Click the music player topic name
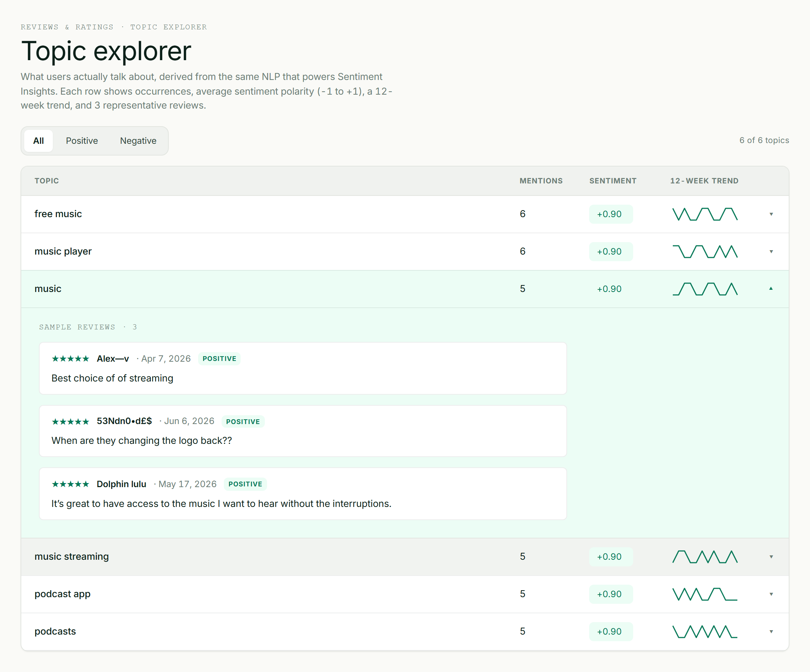The width and height of the screenshot is (810, 672). [x=63, y=251]
